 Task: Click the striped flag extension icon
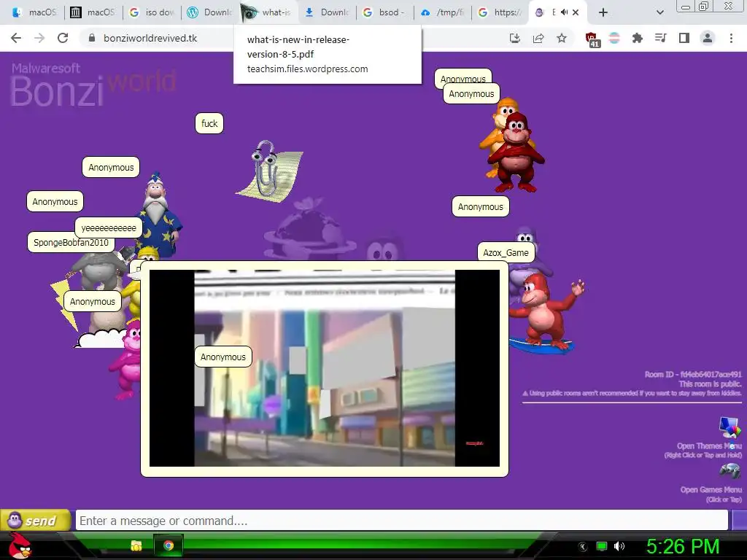point(614,38)
